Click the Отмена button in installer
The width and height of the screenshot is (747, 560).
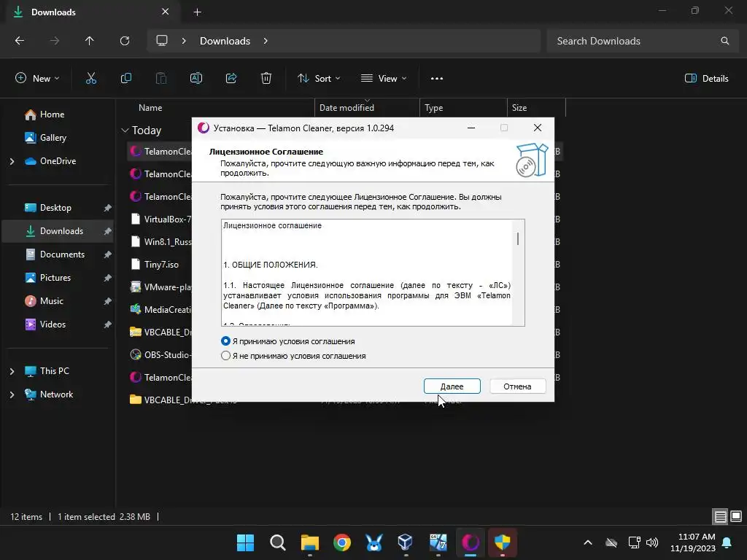tap(517, 386)
